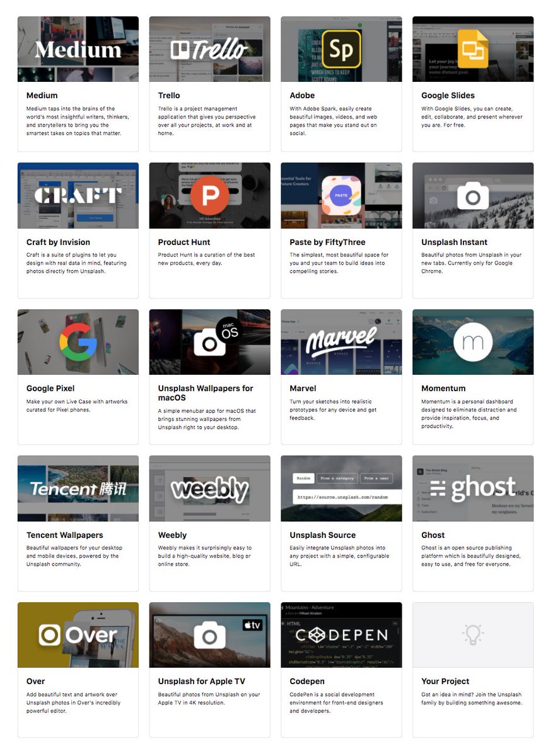Click Paste's 'compelling stories' description
The image size is (553, 756).
[x=339, y=263]
